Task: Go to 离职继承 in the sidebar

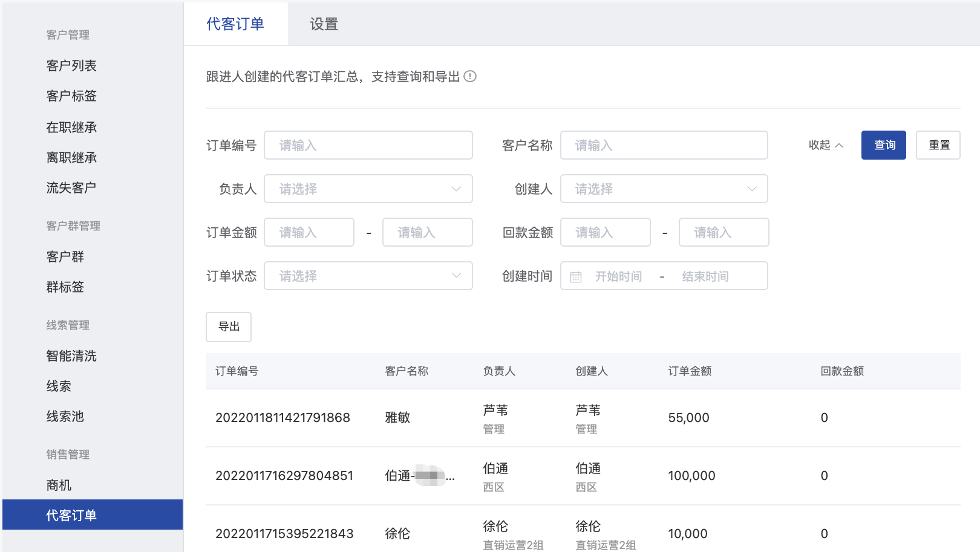Action: (71, 157)
